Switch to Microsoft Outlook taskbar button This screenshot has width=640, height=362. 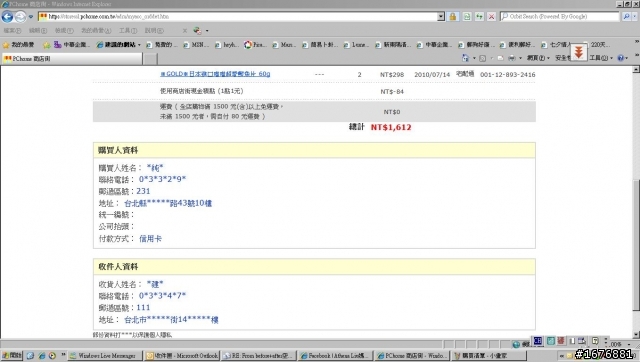click(182, 355)
